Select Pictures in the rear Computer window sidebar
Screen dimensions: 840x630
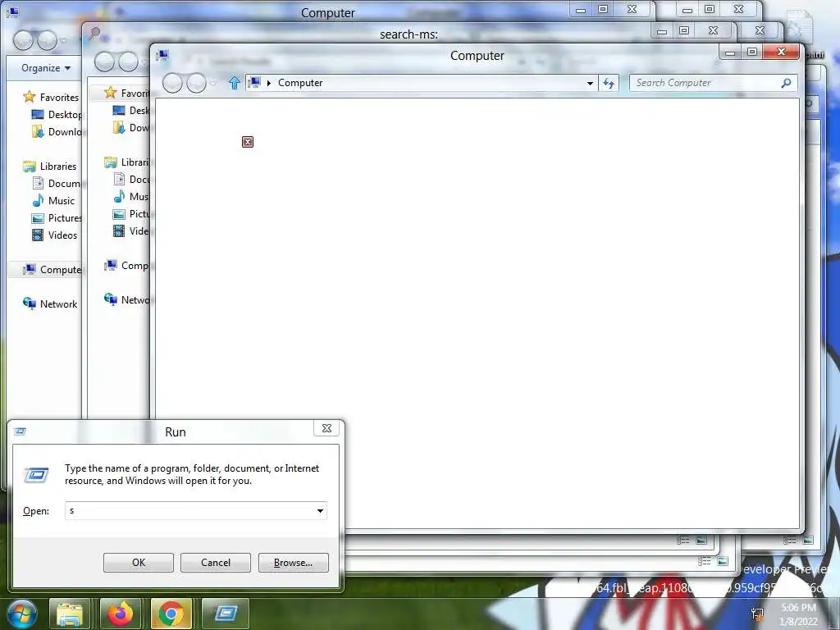[x=57, y=218]
